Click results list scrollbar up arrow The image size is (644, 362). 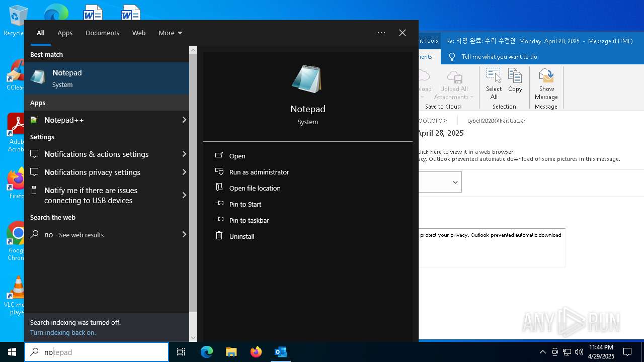193,50
